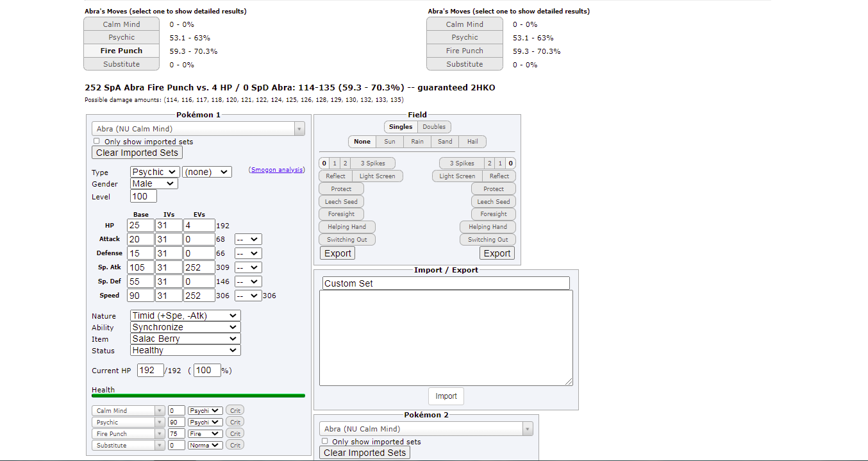The image size is (868, 461).
Task: Open the Fire Punch move type dropdown
Action: tap(205, 433)
